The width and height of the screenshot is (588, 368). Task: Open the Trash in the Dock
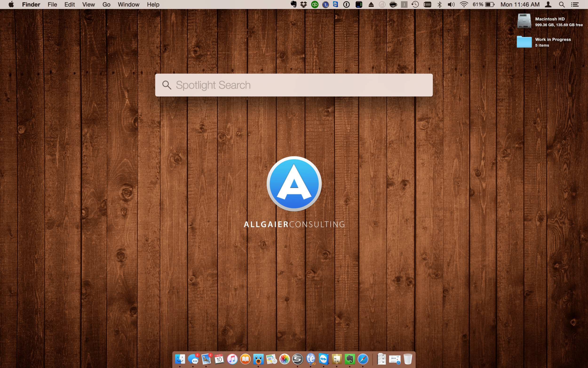point(408,359)
